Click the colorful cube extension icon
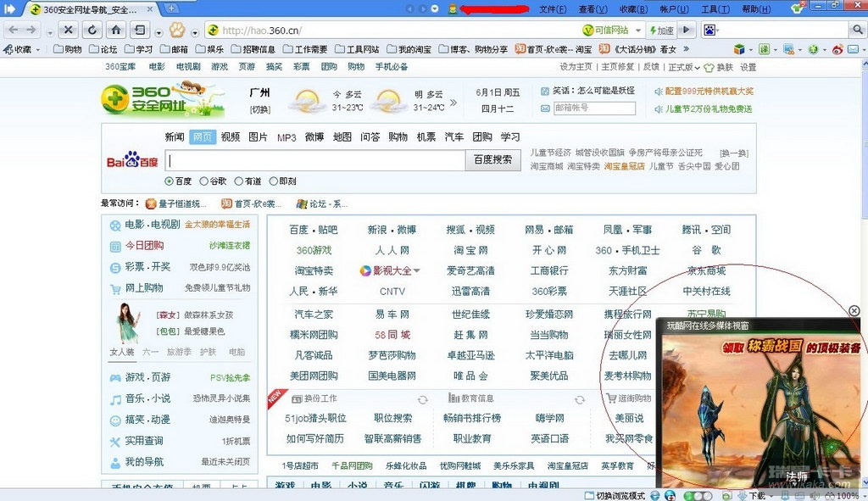This screenshot has height=501, width=868. [739, 49]
